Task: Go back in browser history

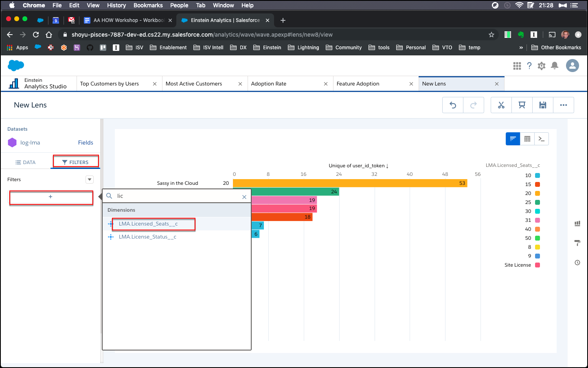Action: coord(10,35)
